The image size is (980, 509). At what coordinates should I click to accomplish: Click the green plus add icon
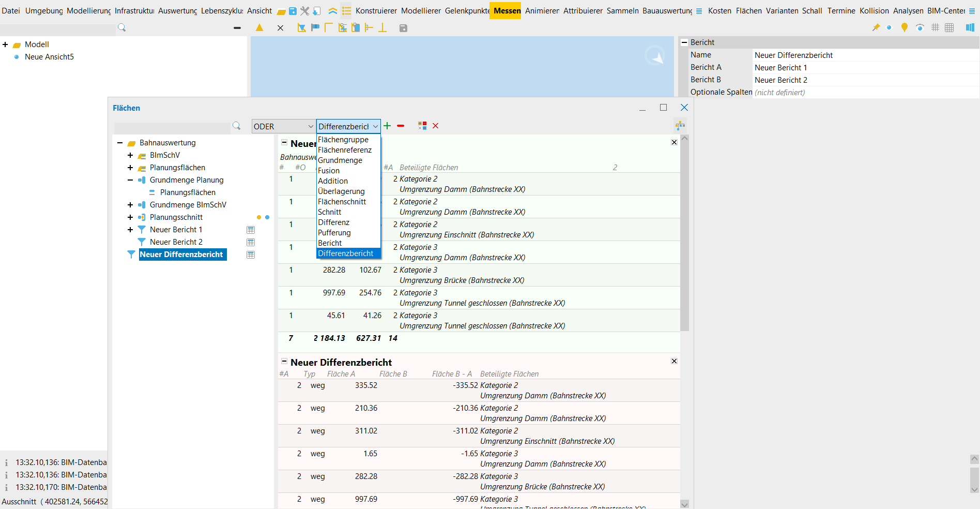(x=387, y=126)
